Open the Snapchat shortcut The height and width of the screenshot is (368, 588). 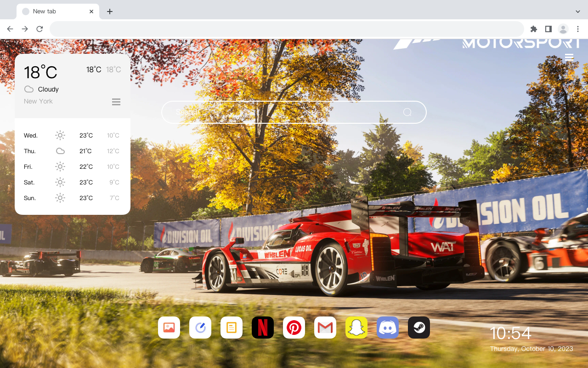pos(356,328)
